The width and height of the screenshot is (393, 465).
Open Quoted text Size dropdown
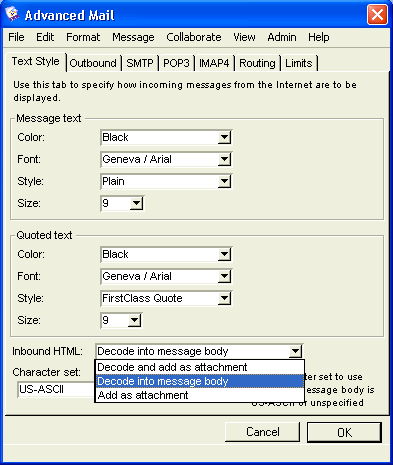(121, 320)
